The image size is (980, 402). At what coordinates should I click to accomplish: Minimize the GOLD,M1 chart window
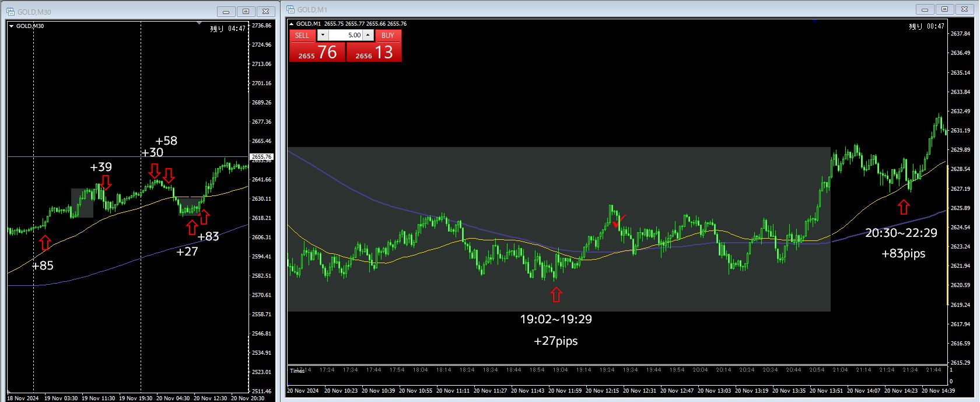925,9
